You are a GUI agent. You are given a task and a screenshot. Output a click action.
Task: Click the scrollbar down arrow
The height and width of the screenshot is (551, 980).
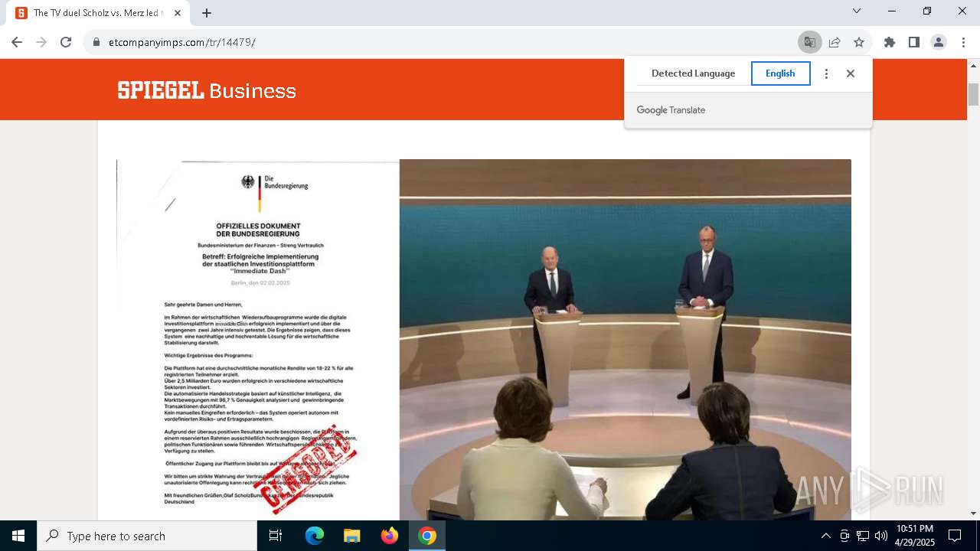pos(974,514)
